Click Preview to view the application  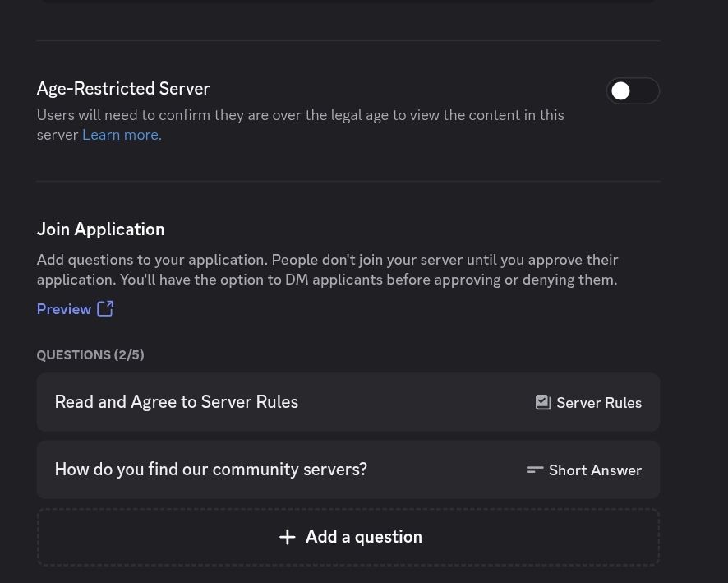tap(64, 308)
